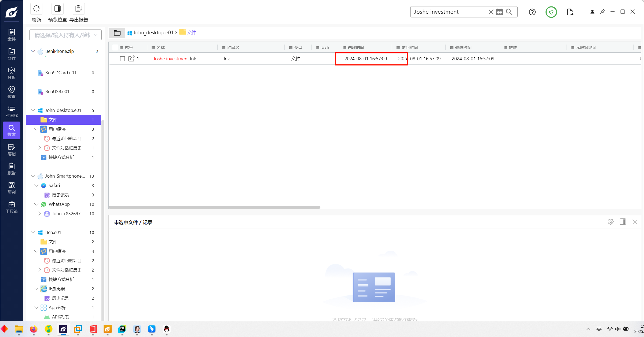Click the horizontal scrollbar under the table
Screen dimensions: 644x337
(x=214, y=207)
